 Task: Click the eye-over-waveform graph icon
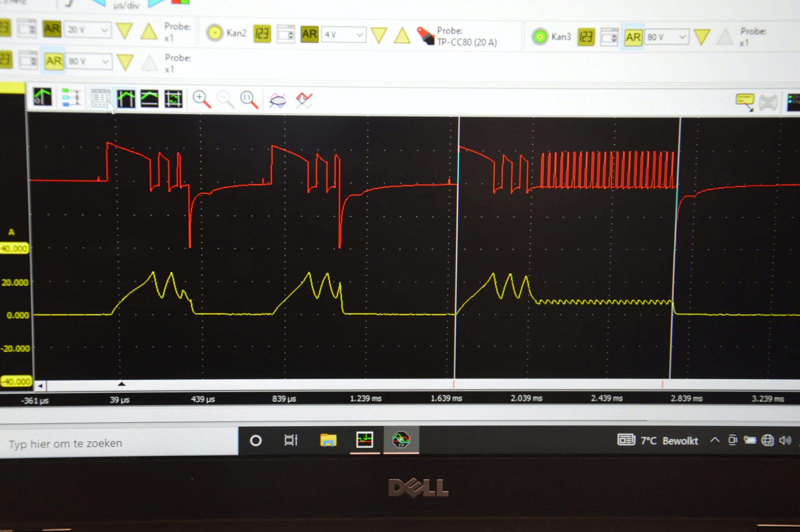[277, 100]
